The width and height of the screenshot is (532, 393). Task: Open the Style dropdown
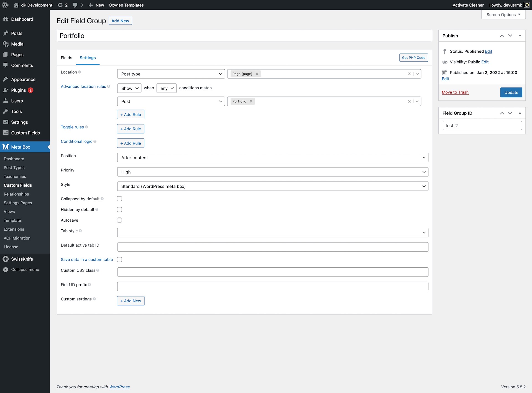(273, 186)
